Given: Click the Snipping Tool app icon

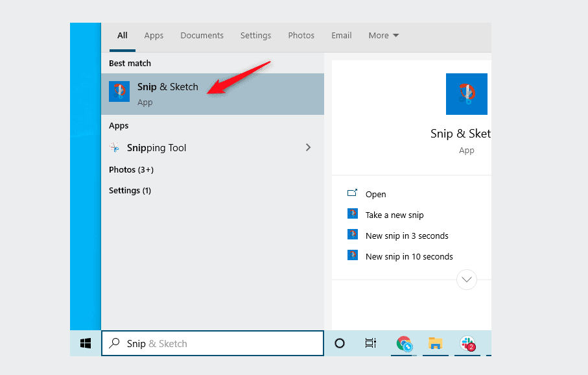Looking at the screenshot, I should coord(115,148).
